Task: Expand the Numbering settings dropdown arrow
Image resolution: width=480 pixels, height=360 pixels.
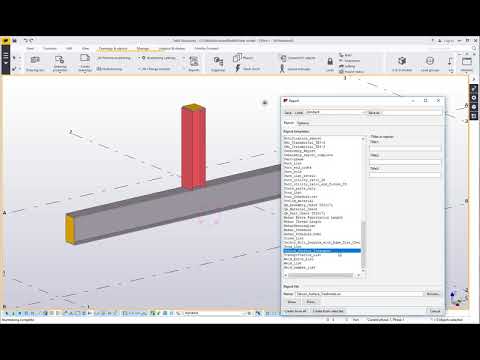Action: tap(183, 58)
